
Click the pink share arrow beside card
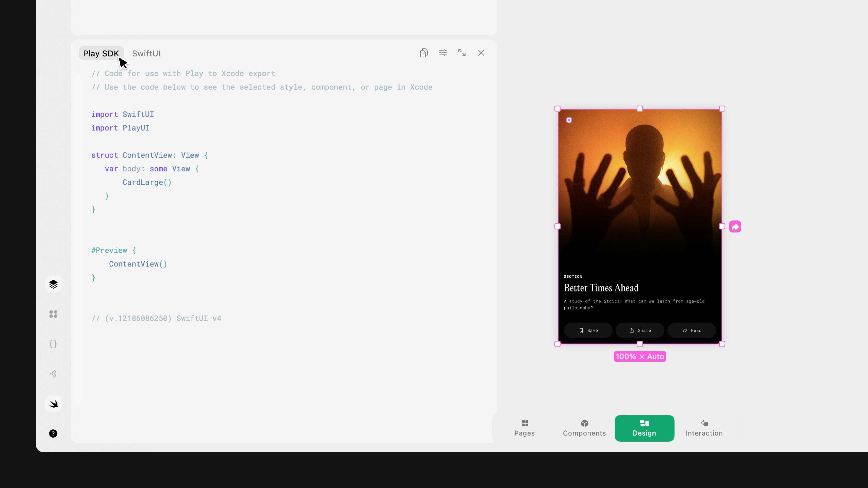coord(735,227)
